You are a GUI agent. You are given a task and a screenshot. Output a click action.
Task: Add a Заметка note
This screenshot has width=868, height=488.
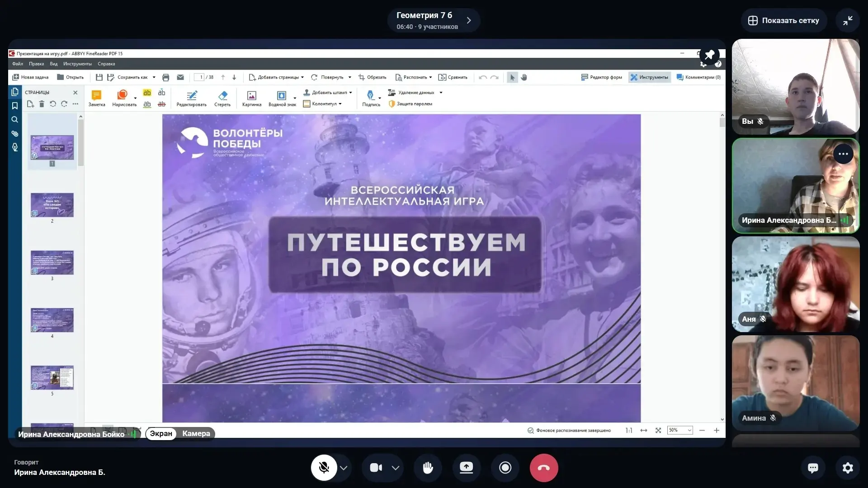coord(97,98)
